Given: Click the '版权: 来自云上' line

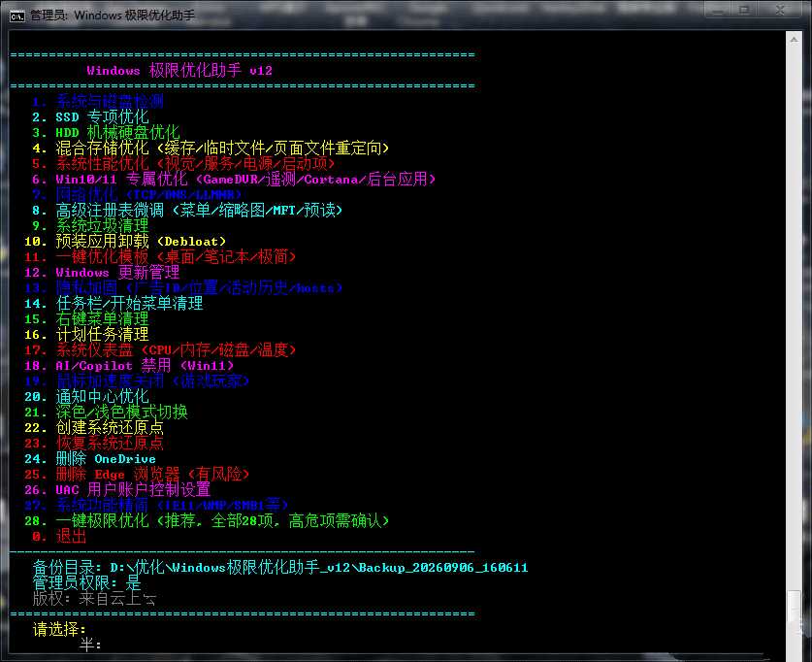Looking at the screenshot, I should 94,599.
